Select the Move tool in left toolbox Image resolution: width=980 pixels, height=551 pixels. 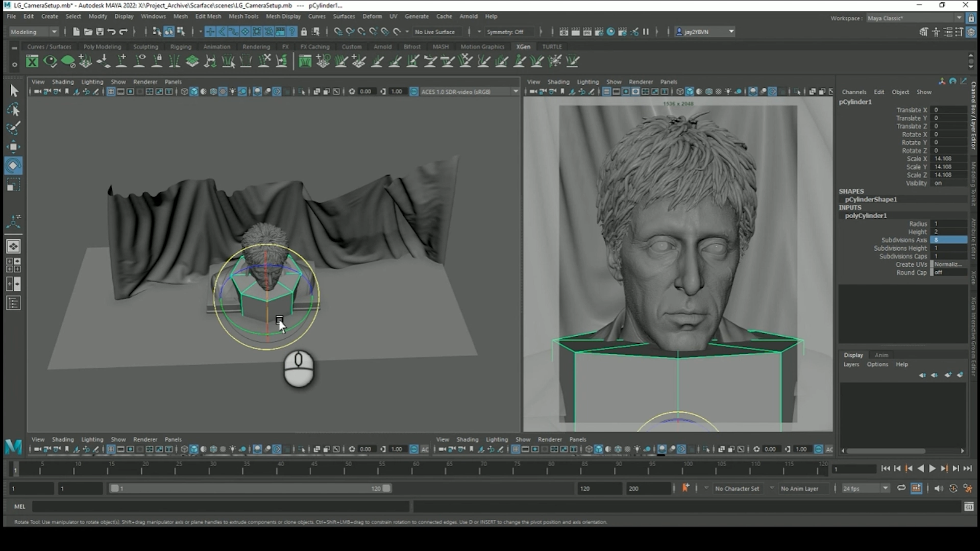[13, 147]
